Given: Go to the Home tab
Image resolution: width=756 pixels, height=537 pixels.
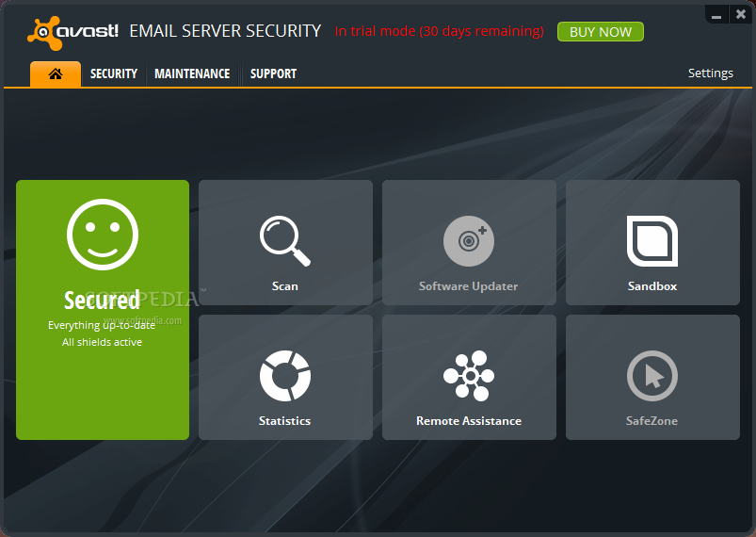Looking at the screenshot, I should pyautogui.click(x=56, y=73).
